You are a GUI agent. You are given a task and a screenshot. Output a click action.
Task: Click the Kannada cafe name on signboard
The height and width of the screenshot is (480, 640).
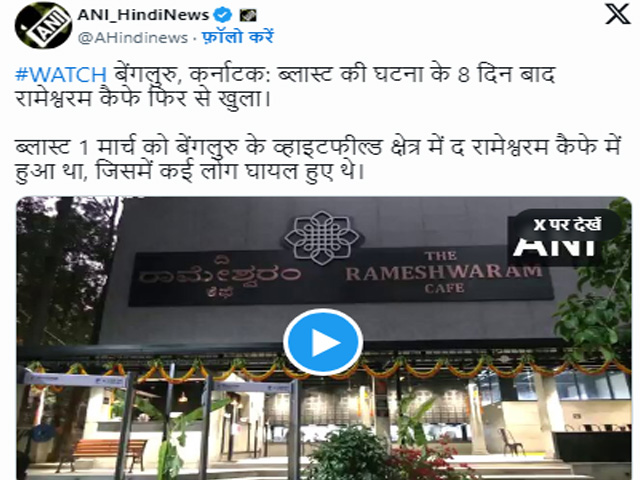pyautogui.click(x=220, y=276)
